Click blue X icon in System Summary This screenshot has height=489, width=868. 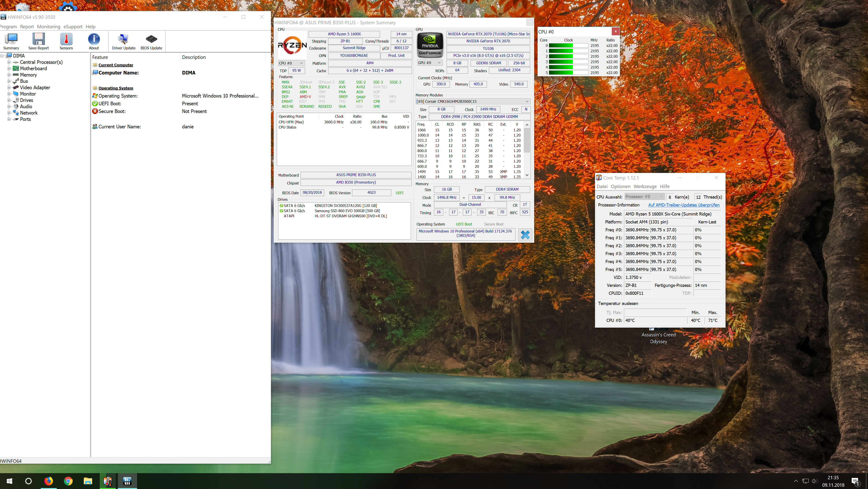tap(525, 235)
